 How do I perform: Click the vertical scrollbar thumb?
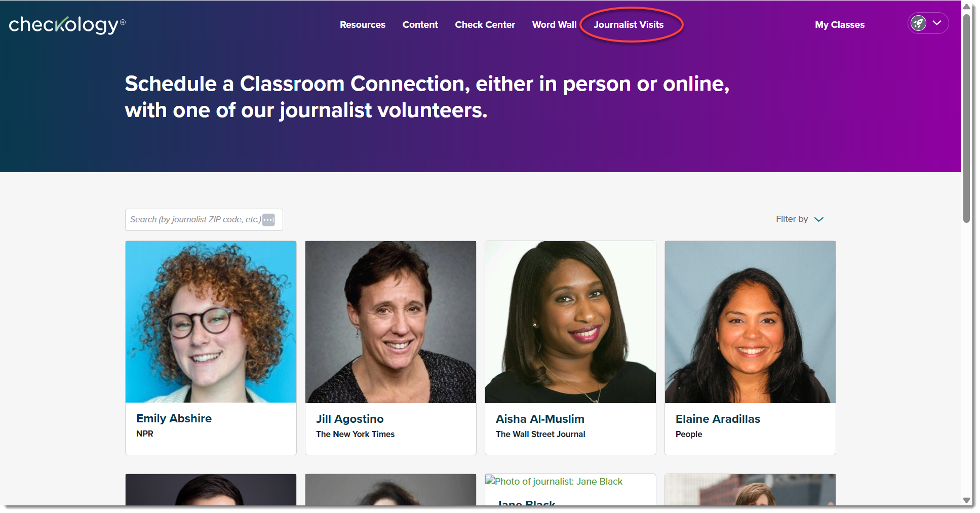[966, 119]
